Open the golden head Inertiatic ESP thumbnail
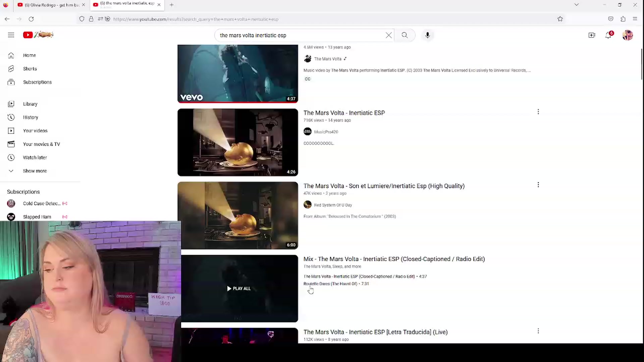Image resolution: width=644 pixels, height=362 pixels. 238,142
